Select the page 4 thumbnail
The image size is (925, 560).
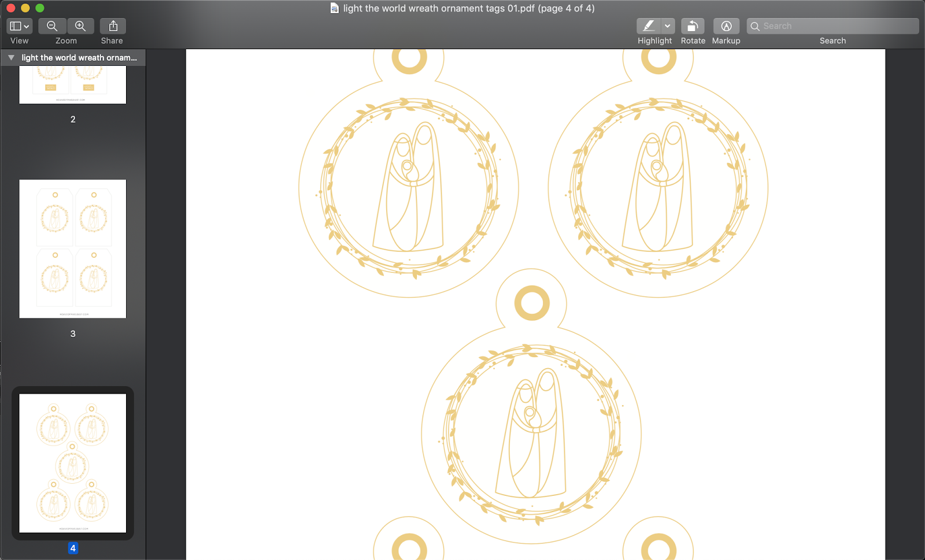pyautogui.click(x=73, y=463)
